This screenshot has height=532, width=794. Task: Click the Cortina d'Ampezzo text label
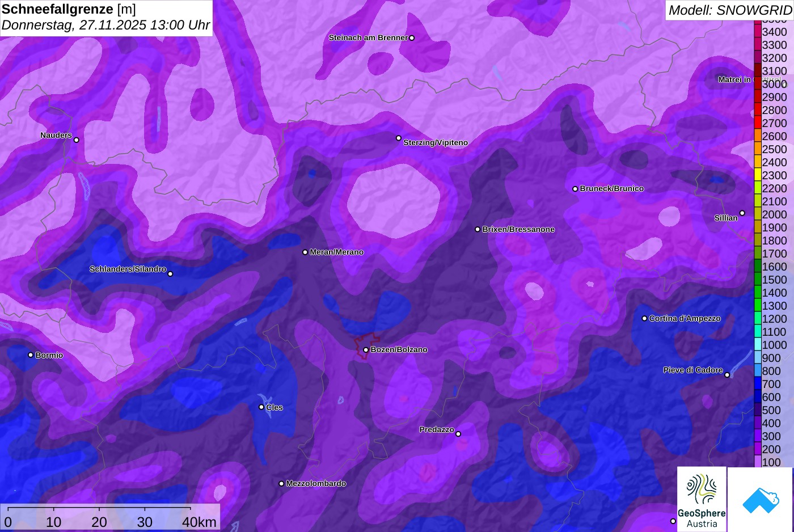685,319
